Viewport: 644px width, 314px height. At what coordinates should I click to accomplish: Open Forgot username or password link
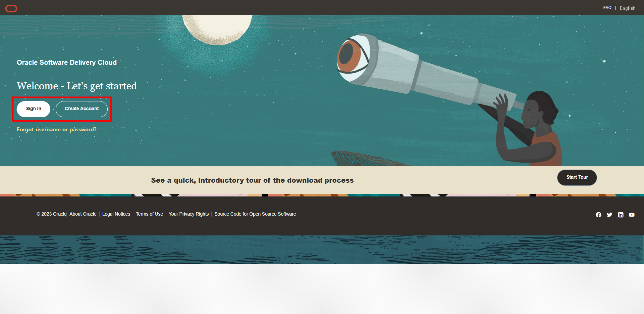pyautogui.click(x=57, y=129)
